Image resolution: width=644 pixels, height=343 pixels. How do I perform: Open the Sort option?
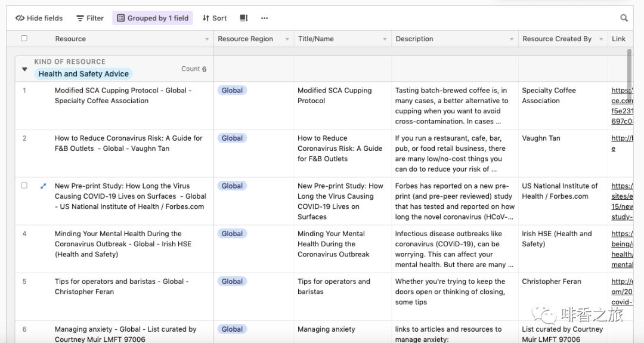coord(215,18)
